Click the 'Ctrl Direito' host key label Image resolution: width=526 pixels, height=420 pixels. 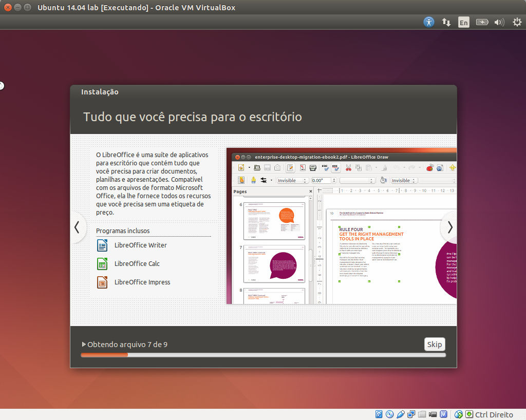point(494,415)
